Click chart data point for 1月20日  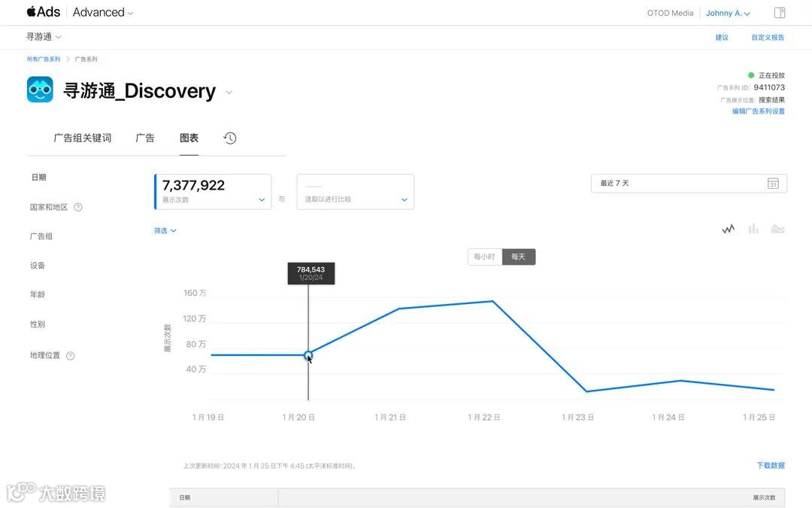tap(308, 355)
